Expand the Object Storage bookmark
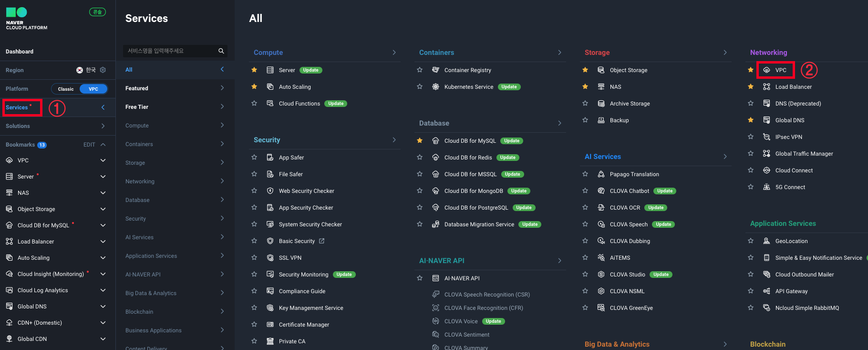The height and width of the screenshot is (350, 868). [103, 209]
